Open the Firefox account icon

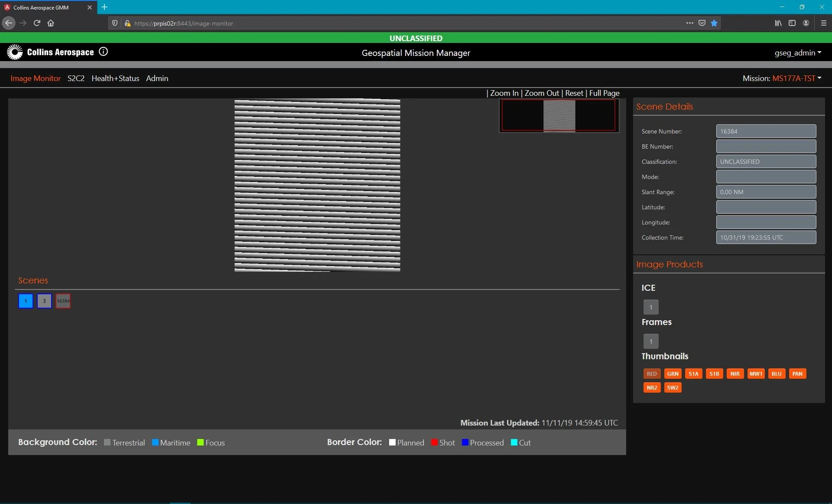coord(806,23)
